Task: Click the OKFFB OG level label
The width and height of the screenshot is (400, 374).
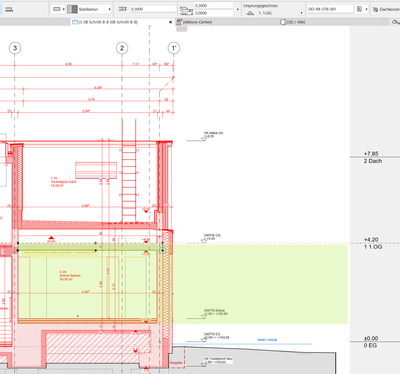Action: 212,237
